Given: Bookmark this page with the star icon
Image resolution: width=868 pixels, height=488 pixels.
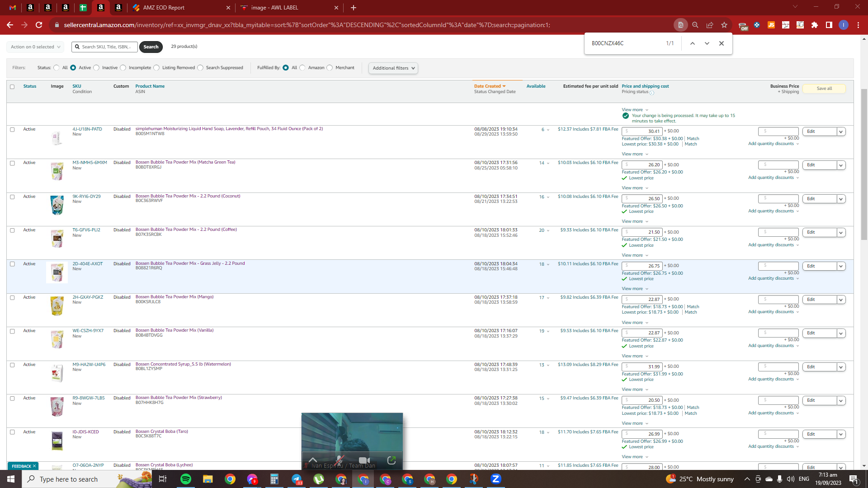Looking at the screenshot, I should coord(724,25).
